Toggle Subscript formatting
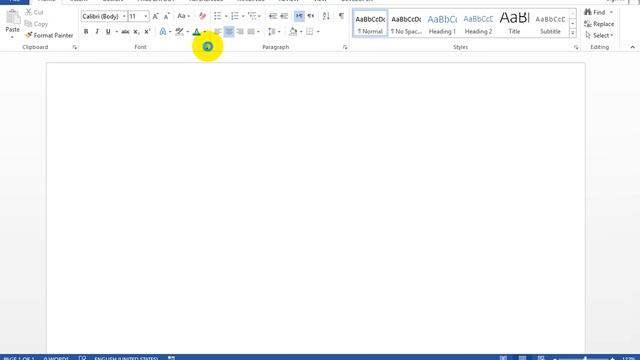 [136, 31]
